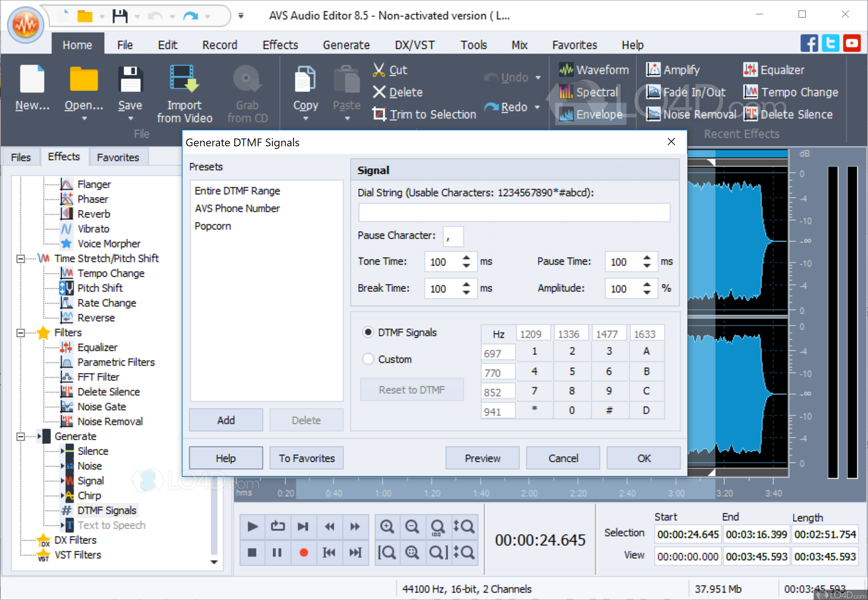Screen dimensions: 868x600
Task: Open Customize Quick Access Toolbar dropdown
Action: coord(241,16)
